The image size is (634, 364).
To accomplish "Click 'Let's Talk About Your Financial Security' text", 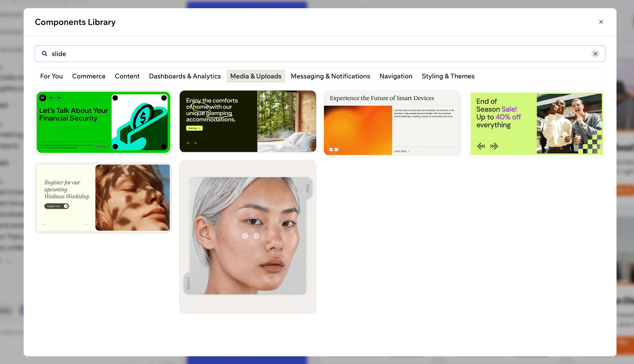I will pos(74,114).
